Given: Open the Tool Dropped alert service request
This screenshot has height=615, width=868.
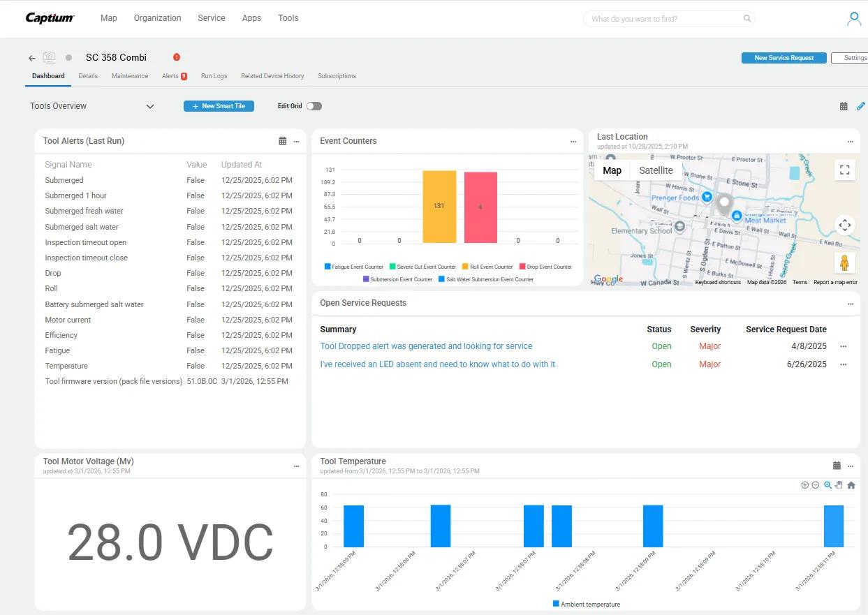Looking at the screenshot, I should (x=426, y=346).
